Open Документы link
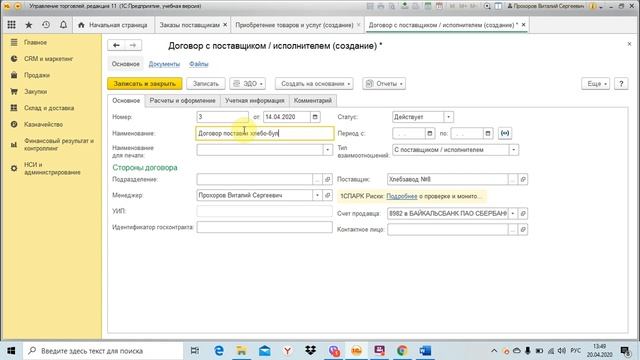 coord(164,64)
